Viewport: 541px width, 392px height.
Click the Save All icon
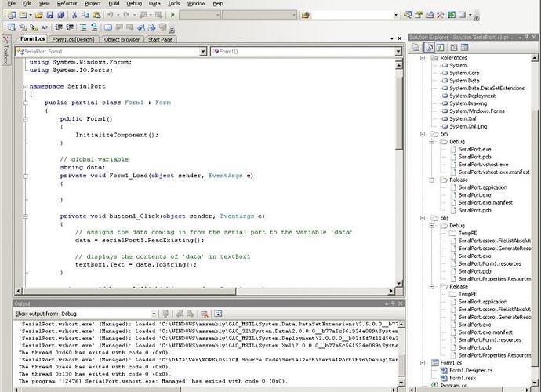pos(61,15)
